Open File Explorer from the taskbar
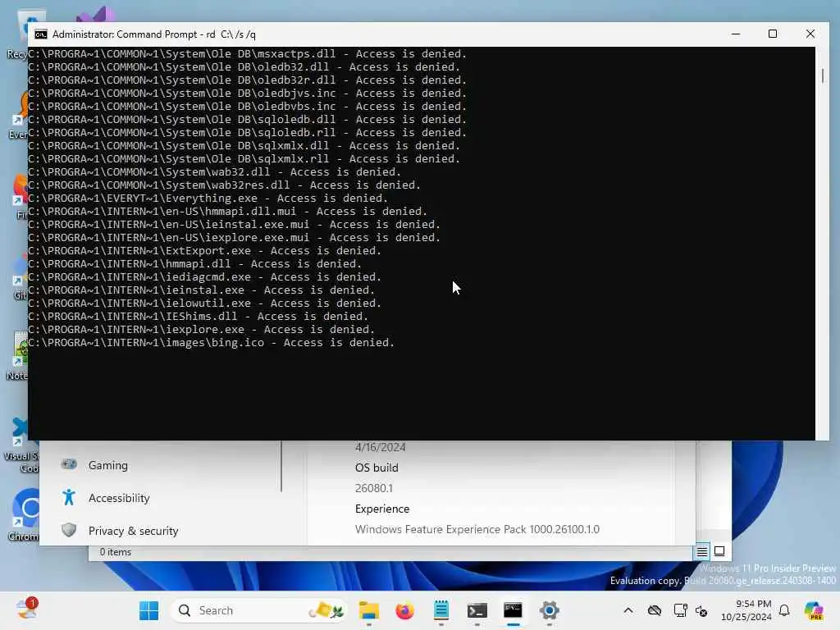 (x=368, y=610)
